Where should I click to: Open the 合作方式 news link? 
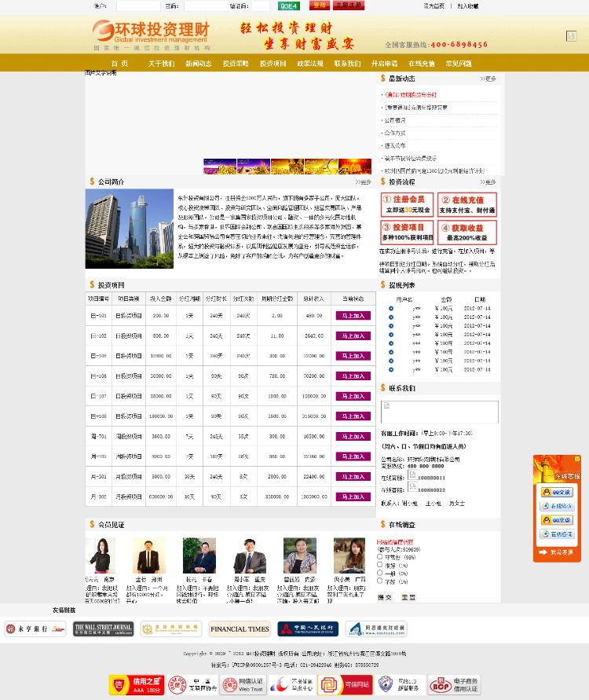tap(395, 133)
